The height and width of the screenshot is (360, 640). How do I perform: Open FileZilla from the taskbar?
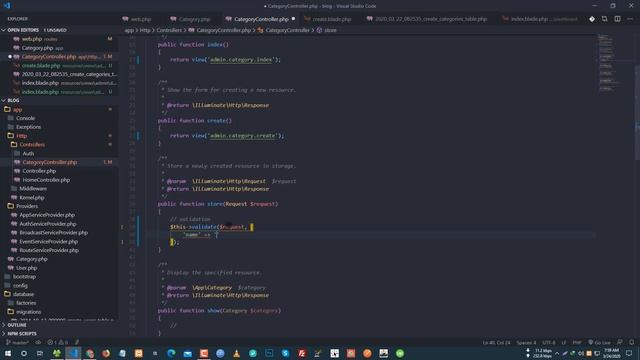302,353
